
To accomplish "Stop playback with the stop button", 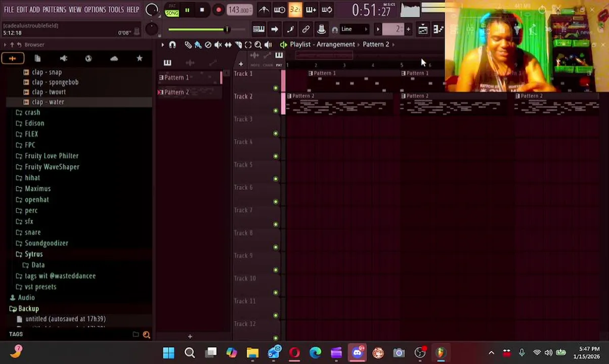I will click(x=202, y=10).
